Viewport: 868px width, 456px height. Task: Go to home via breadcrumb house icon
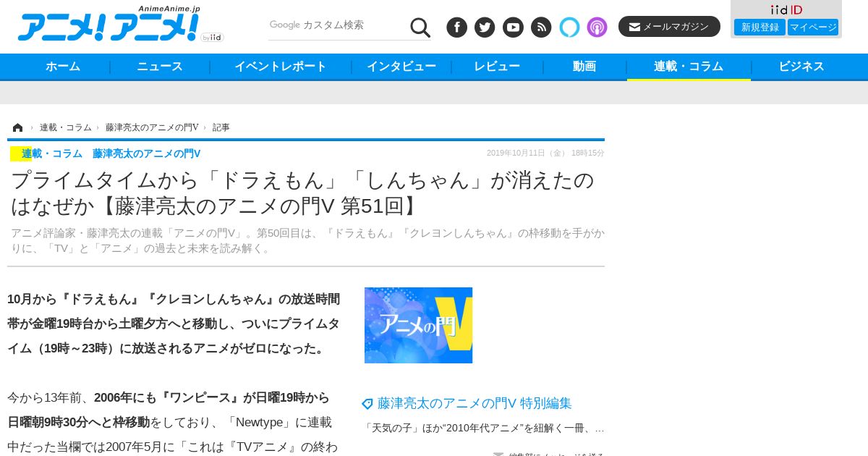[x=18, y=127]
